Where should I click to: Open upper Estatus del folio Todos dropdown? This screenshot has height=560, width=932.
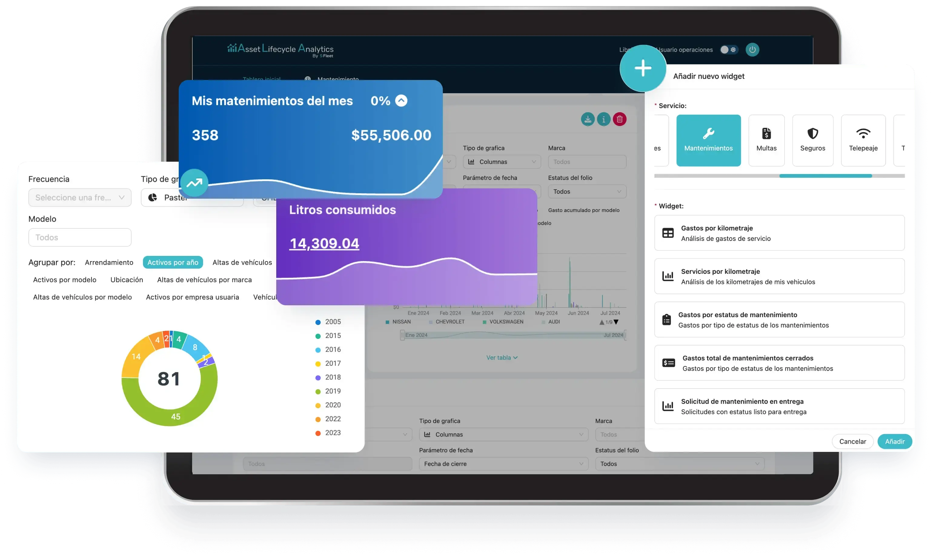coord(587,192)
